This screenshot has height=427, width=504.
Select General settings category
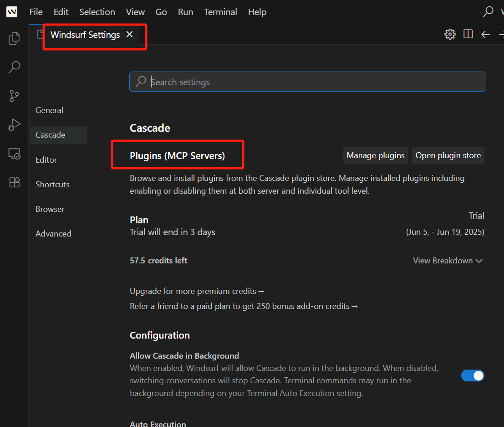point(49,110)
